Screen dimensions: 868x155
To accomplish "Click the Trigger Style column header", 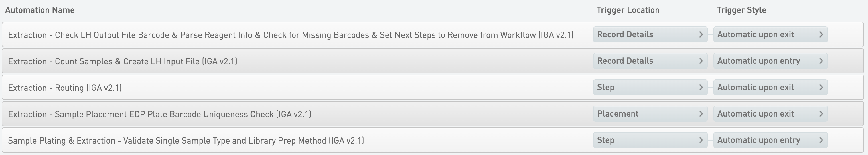I will [741, 10].
